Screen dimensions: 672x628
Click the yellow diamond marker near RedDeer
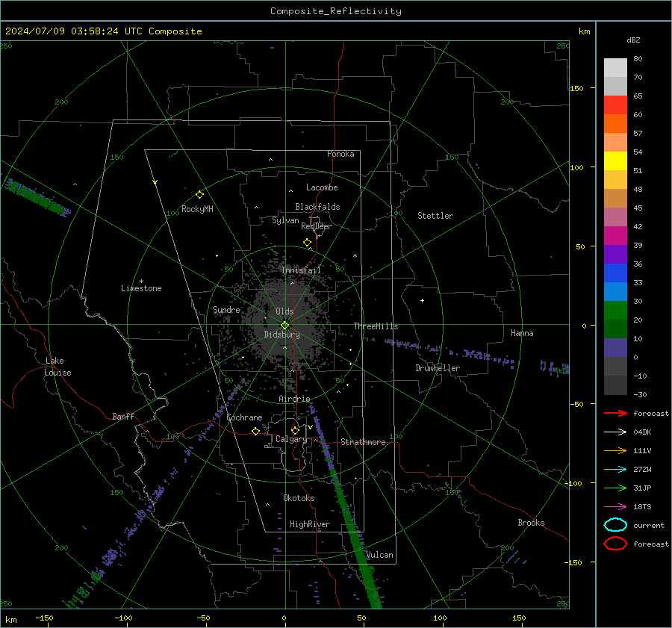coord(308,243)
